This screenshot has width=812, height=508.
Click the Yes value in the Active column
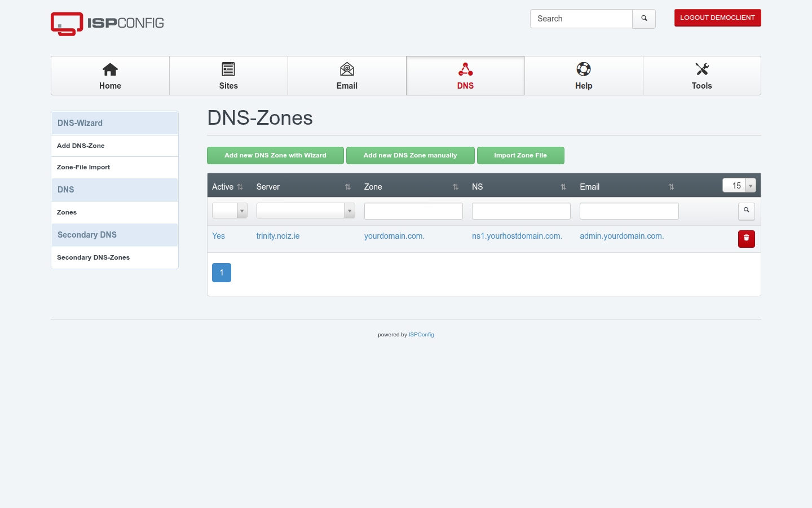point(218,236)
